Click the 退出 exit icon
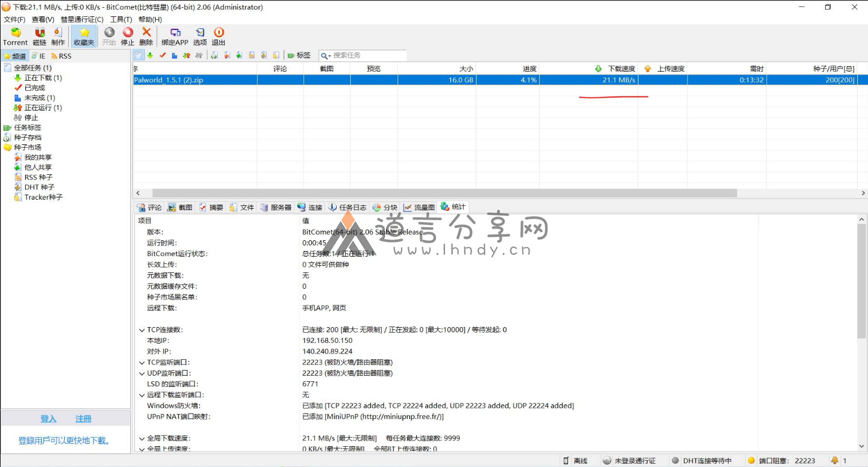868x467 pixels. pos(219,37)
